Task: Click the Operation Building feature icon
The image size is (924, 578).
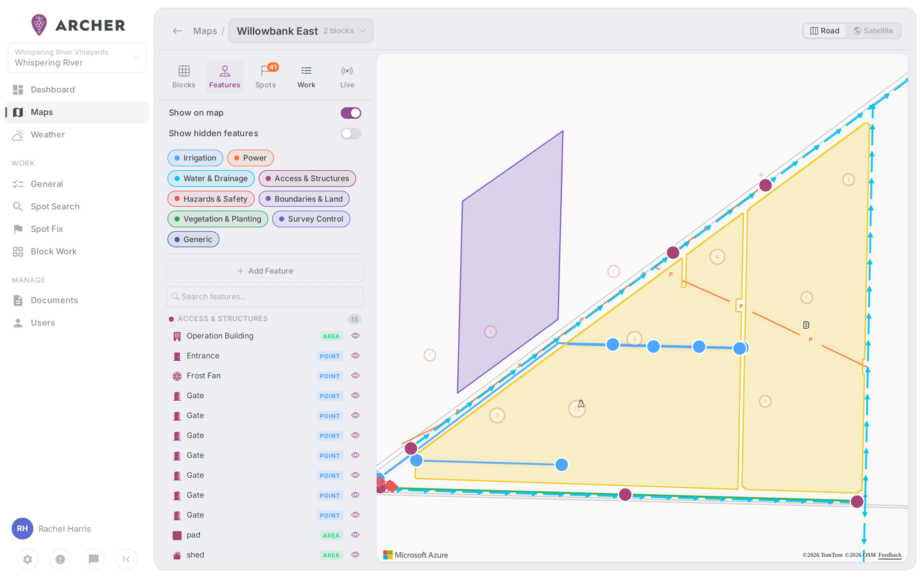Action: (177, 337)
